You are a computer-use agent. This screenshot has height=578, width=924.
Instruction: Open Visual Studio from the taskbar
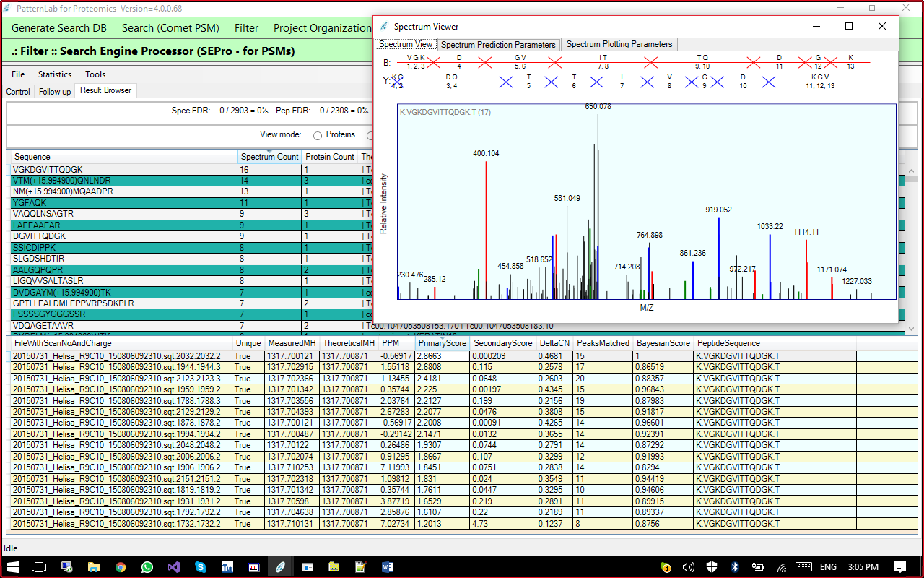pos(173,567)
